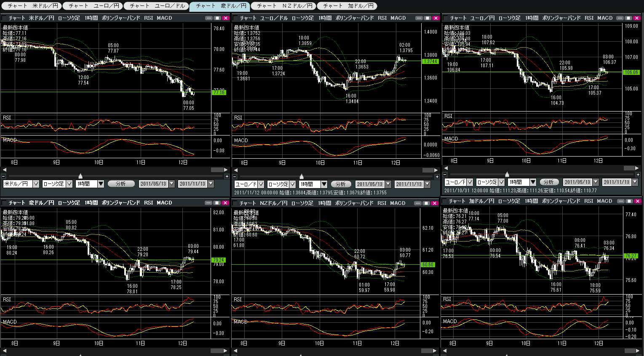The height and width of the screenshot is (356, 644).
Task: Click zoom-in plus icon on 米ドル/円 chart
Action: click(x=227, y=176)
